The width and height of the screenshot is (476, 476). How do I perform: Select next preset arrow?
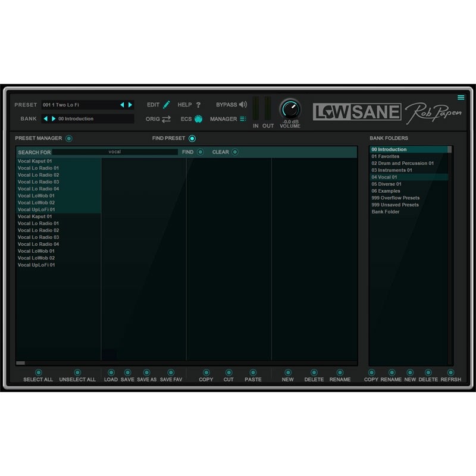pos(130,105)
